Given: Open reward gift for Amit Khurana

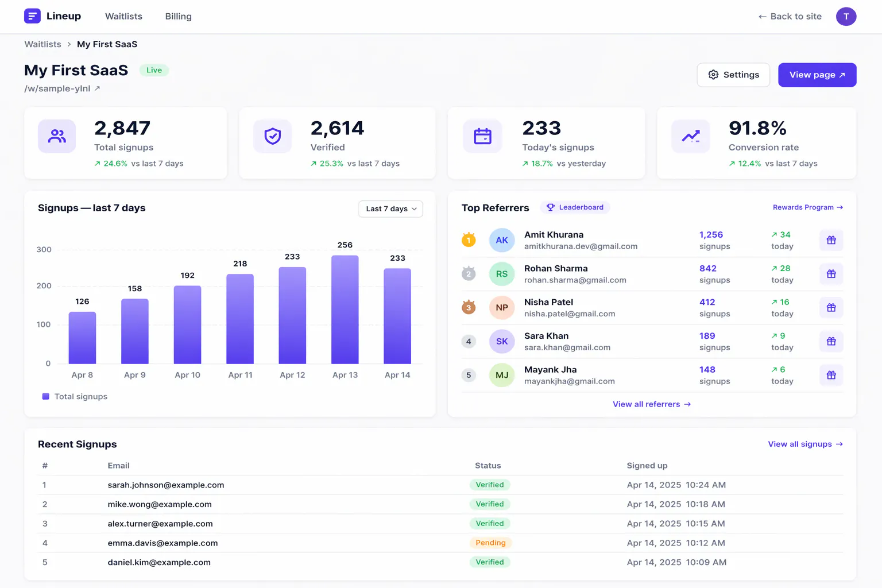Looking at the screenshot, I should (x=831, y=240).
